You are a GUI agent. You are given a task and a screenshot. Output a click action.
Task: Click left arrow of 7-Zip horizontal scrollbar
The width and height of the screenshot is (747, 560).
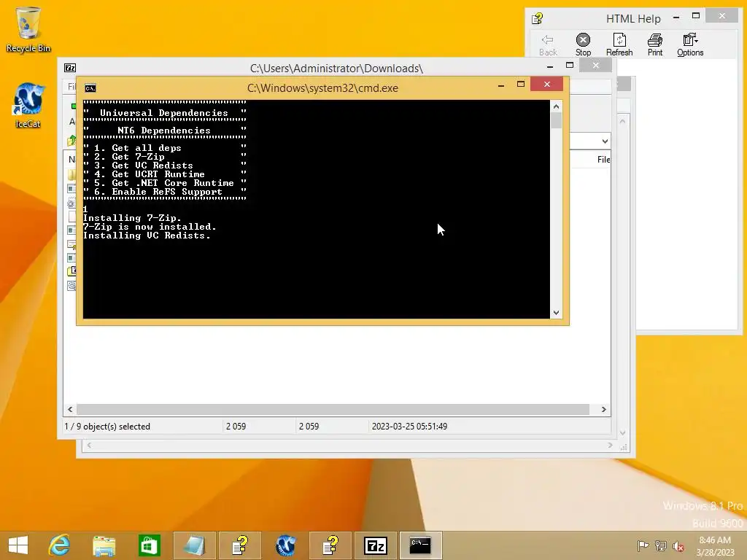(71, 410)
